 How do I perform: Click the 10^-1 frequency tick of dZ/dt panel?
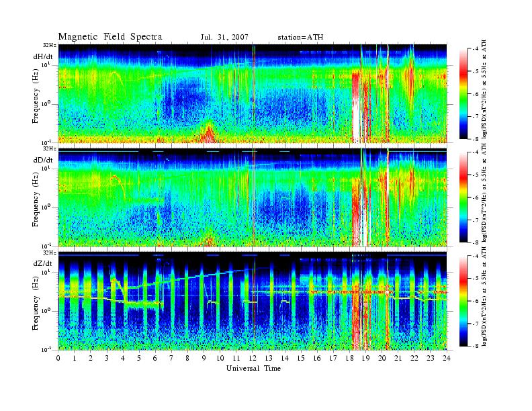point(46,349)
